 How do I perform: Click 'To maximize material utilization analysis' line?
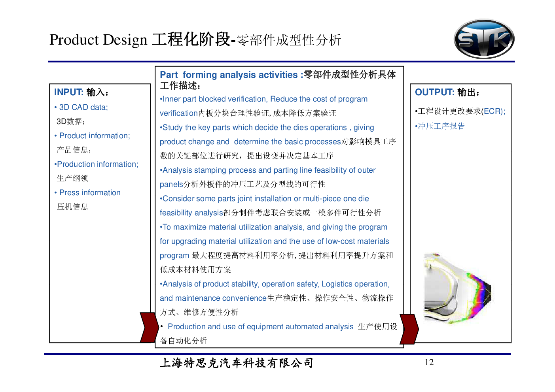click(274, 227)
